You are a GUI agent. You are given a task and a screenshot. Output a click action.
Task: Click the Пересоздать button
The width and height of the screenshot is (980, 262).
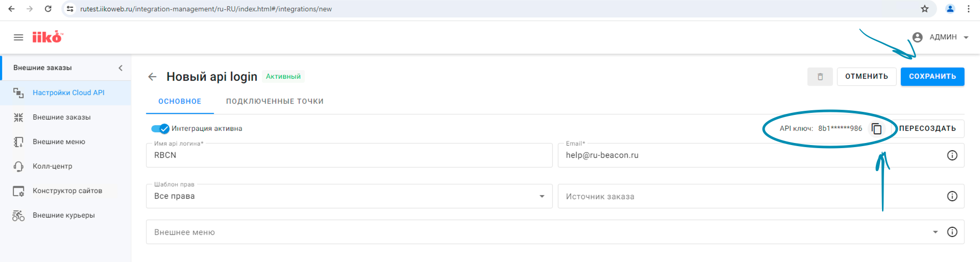coord(927,129)
